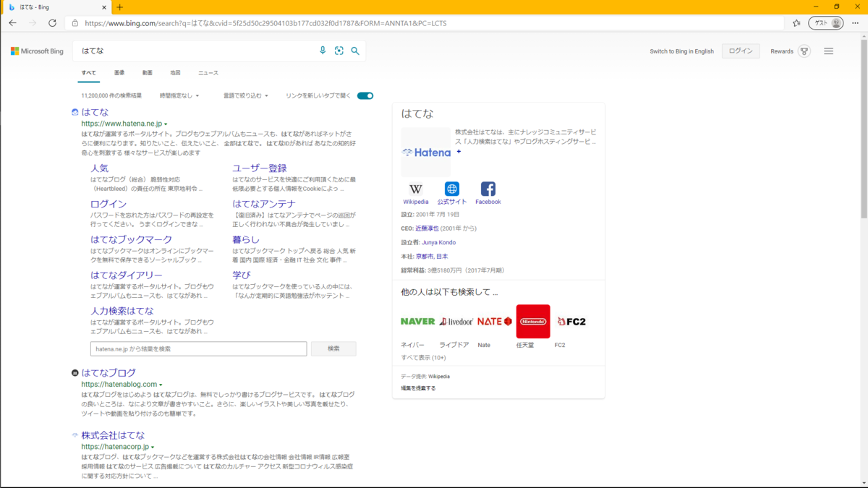
Task: Open 公式サイト globe icon
Action: [452, 189]
